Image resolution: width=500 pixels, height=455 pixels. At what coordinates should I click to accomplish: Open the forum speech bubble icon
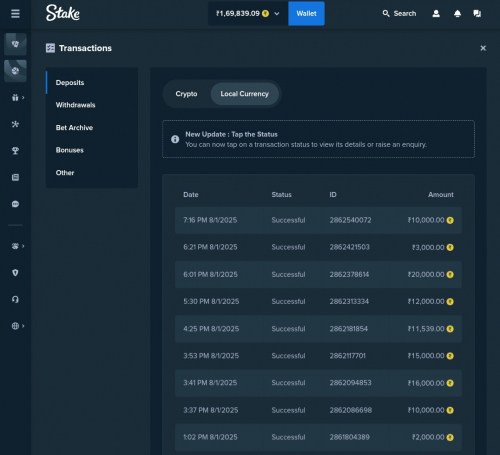coord(15,204)
